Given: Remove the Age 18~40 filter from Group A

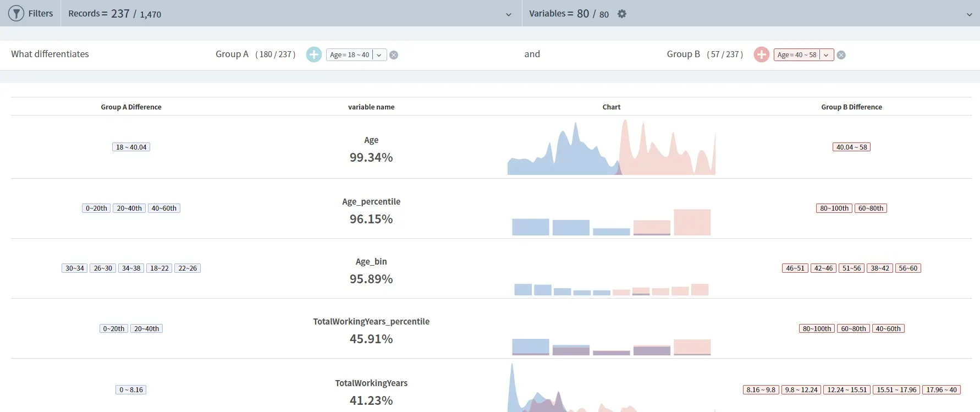Looking at the screenshot, I should [394, 55].
